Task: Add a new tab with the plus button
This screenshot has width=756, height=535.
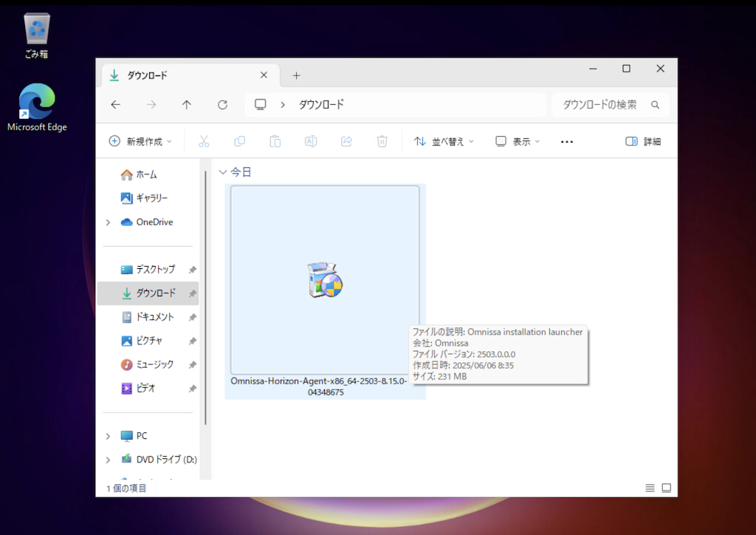Action: point(297,75)
